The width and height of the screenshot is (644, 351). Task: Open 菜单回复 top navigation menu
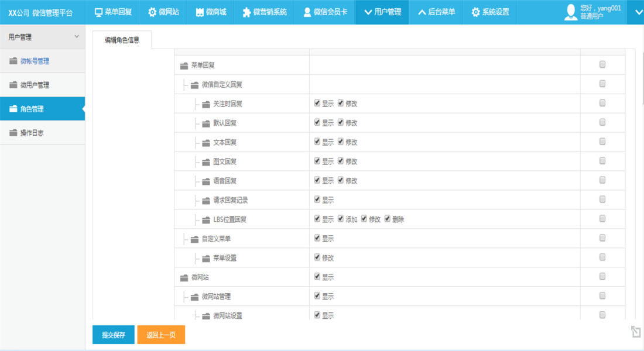113,12
